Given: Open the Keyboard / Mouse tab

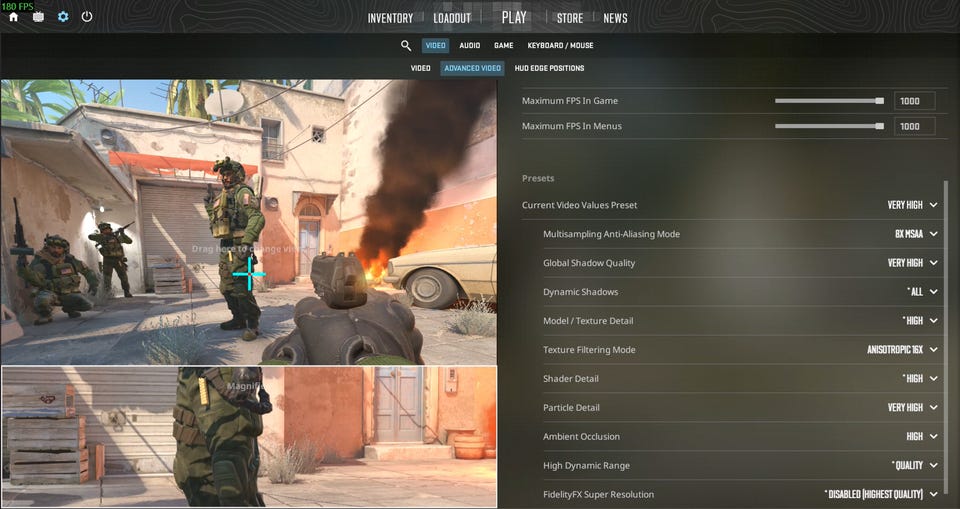Looking at the screenshot, I should 560,45.
